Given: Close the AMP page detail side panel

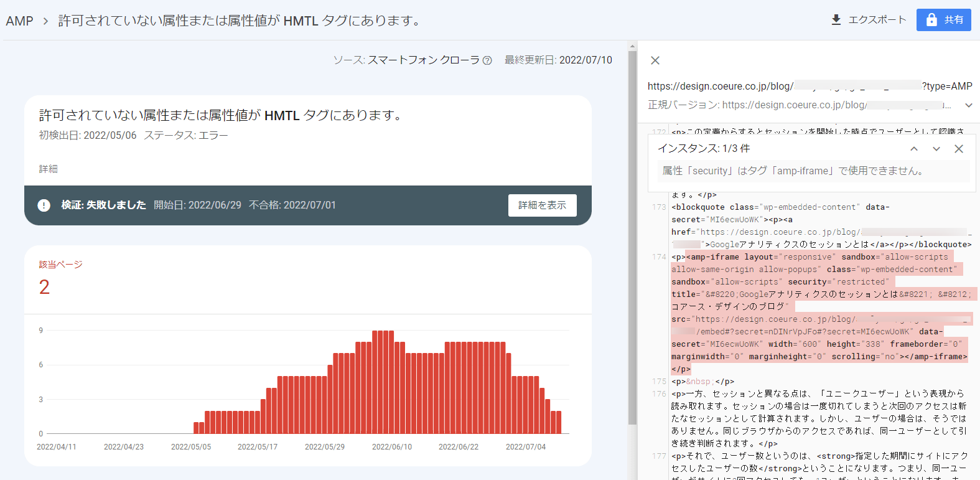Looking at the screenshot, I should 655,60.
